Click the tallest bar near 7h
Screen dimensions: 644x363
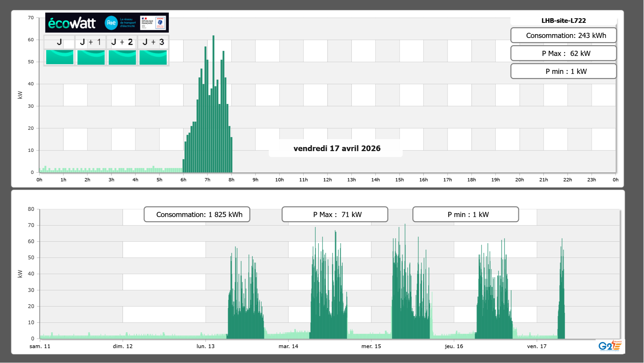(213, 103)
